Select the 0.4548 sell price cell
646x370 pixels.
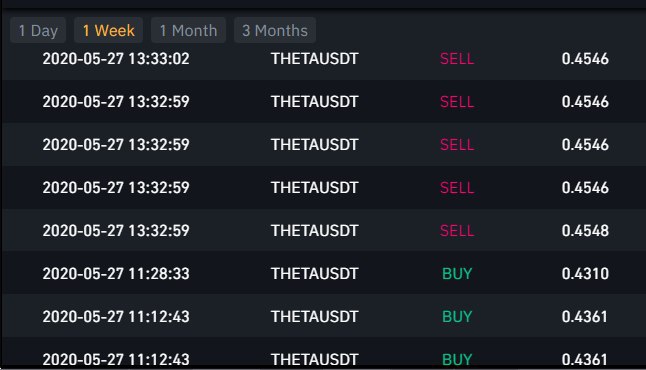tap(585, 231)
